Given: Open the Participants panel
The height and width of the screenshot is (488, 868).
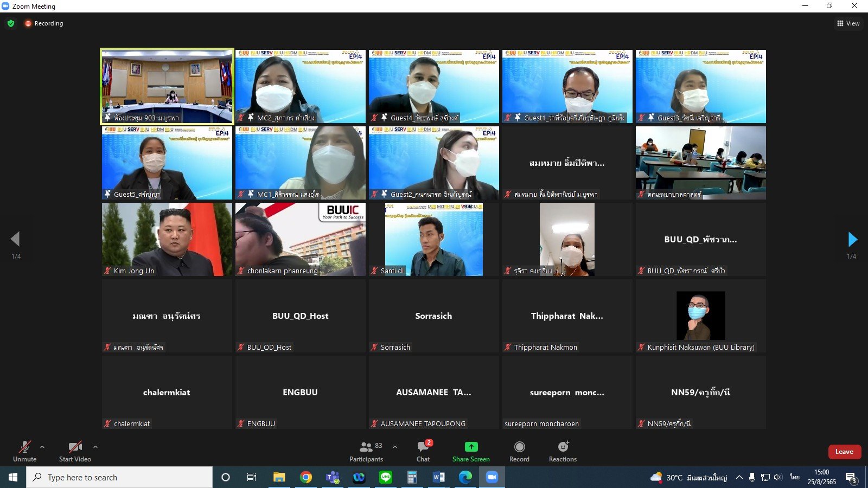Looking at the screenshot, I should [366, 451].
